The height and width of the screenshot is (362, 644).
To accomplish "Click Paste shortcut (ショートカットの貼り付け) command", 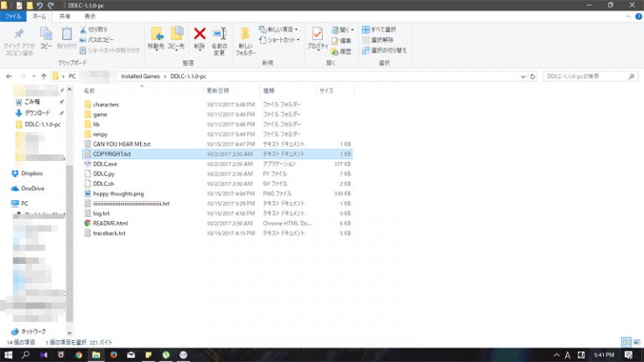I will (x=110, y=50).
